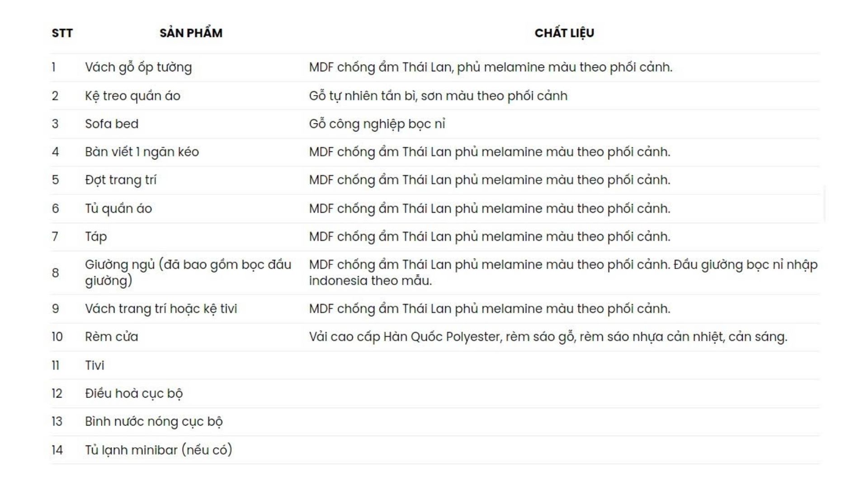868x488 pixels.
Task: Select the Vách gỗ ốp tường row
Action: [x=435, y=67]
